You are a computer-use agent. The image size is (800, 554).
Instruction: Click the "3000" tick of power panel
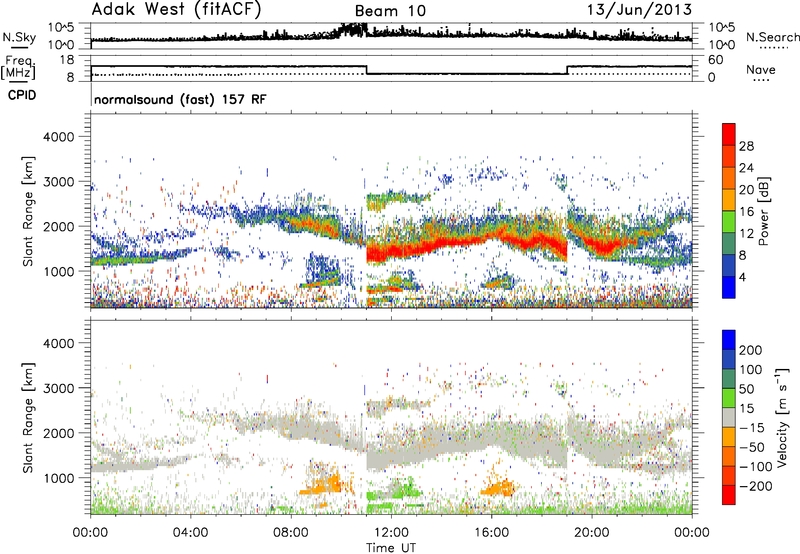pyautogui.click(x=58, y=182)
